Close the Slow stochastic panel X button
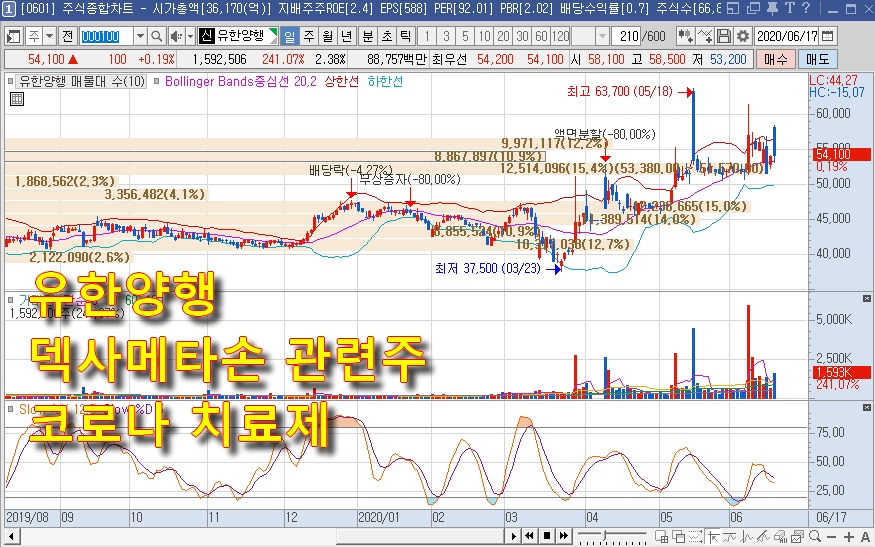This screenshot has width=875, height=547. (x=867, y=407)
